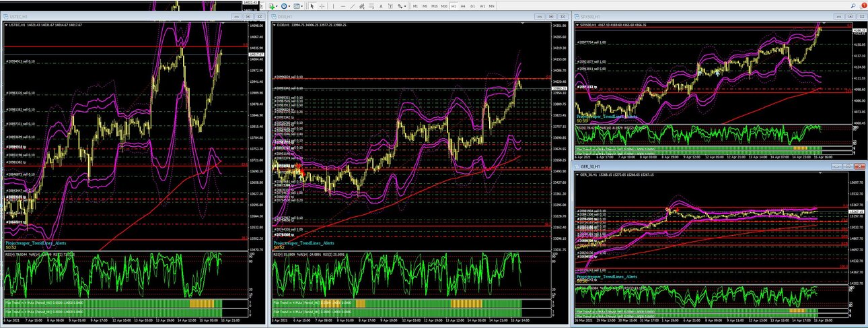Click Projectreaper_TrendLines_Alerts label in GER_30 chart
The height and width of the screenshot is (328, 868).
608,277
